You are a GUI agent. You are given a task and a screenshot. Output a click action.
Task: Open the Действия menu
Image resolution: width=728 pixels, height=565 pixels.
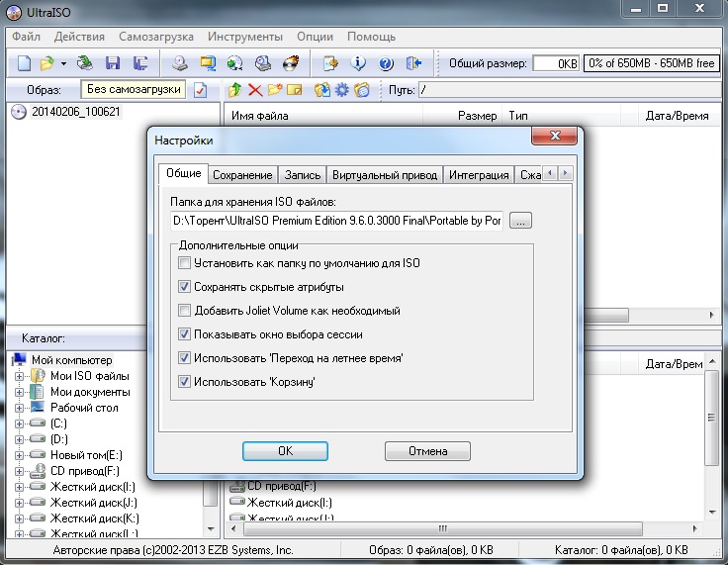79,37
